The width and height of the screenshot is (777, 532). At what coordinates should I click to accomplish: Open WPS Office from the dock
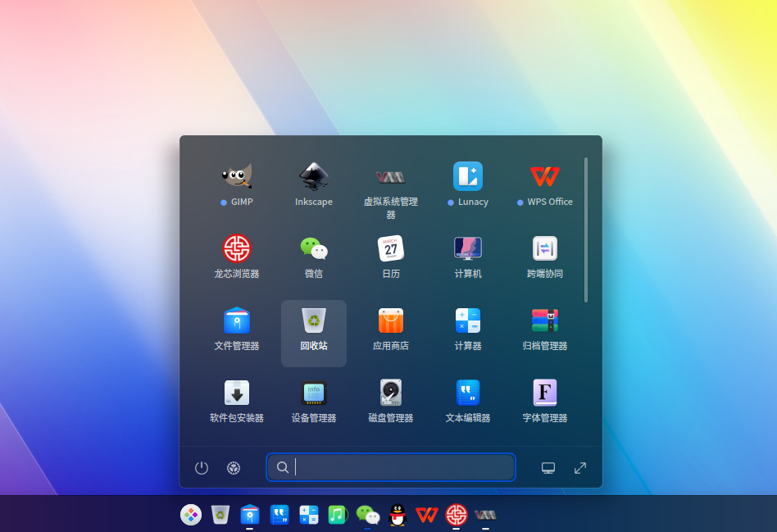[427, 515]
